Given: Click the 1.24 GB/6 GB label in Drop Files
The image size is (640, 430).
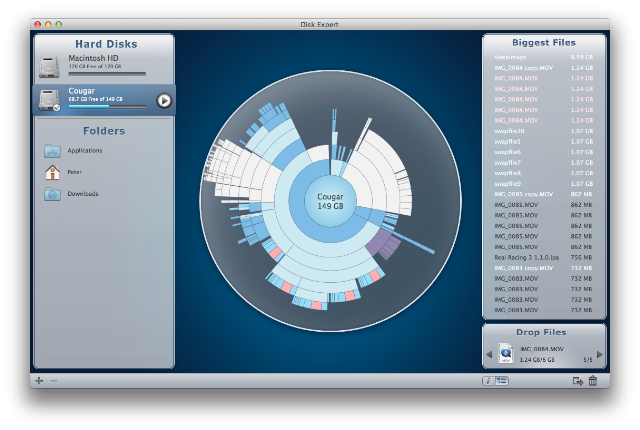Looking at the screenshot, I should click(537, 360).
